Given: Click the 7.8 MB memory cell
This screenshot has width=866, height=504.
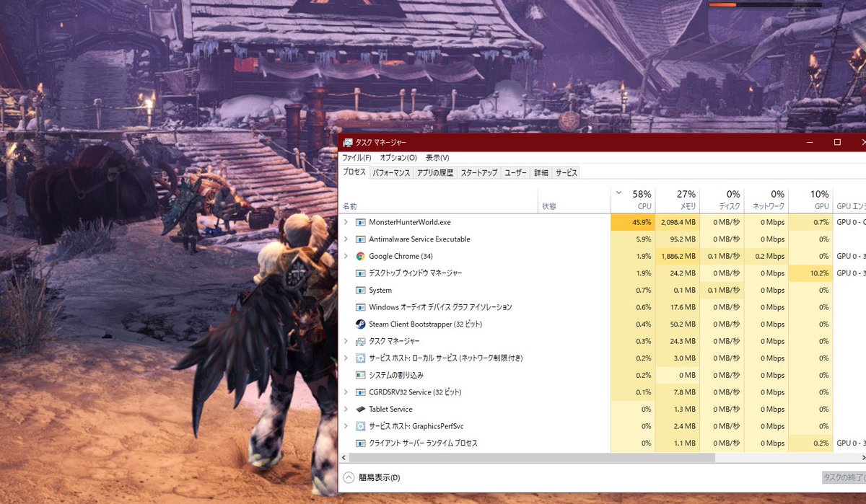Looking at the screenshot, I should [x=678, y=392].
